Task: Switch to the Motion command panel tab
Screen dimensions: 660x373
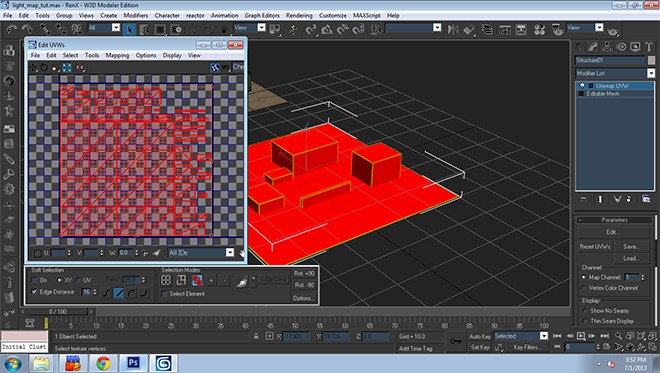Action: coord(621,47)
